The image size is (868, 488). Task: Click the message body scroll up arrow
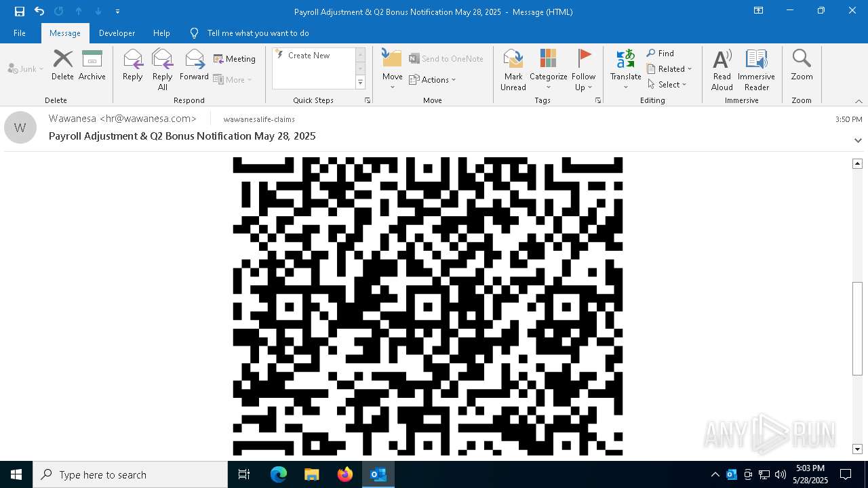[857, 163]
